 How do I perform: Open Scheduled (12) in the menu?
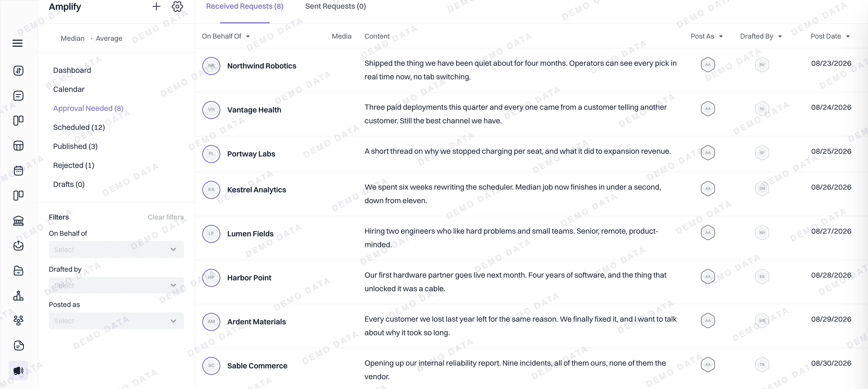[79, 127]
